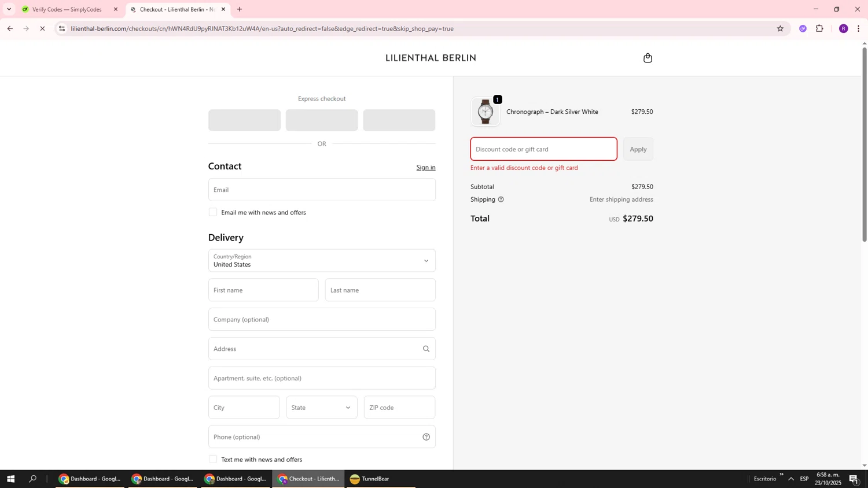Click the Apartment, suite, etc. field
Screen dimensions: 868x488
point(322,378)
